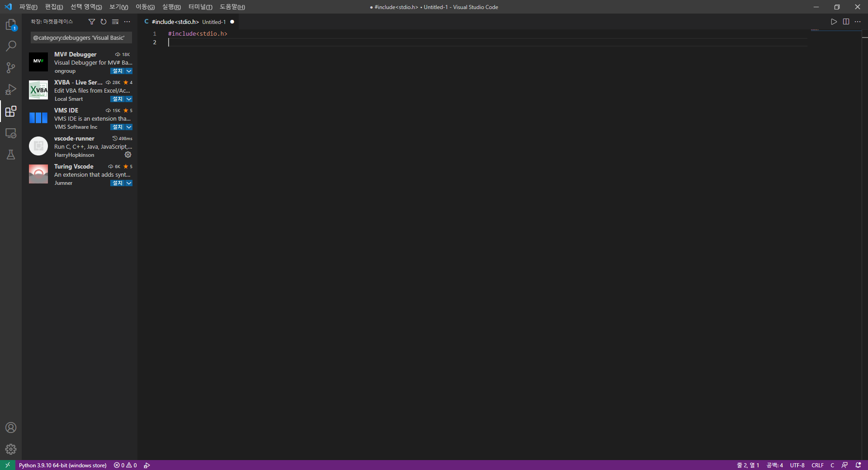Image resolution: width=868 pixels, height=470 pixels.
Task: Select Python 3.9.10 interpreter in status bar
Action: coord(62,465)
